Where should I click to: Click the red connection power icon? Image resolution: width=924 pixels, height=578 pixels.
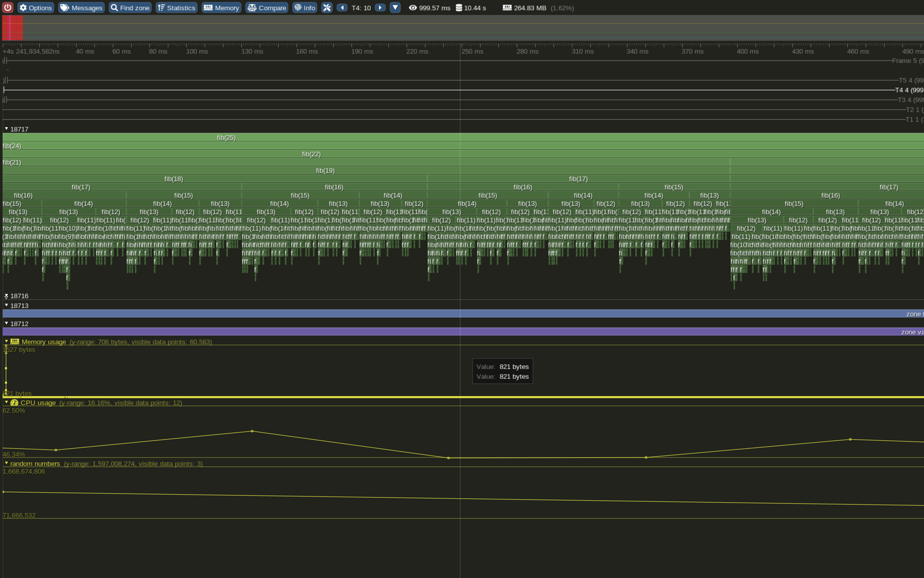tap(8, 8)
